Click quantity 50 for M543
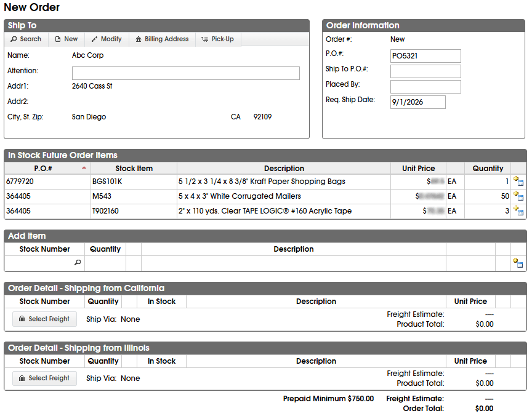The width and height of the screenshot is (532, 416). point(505,196)
